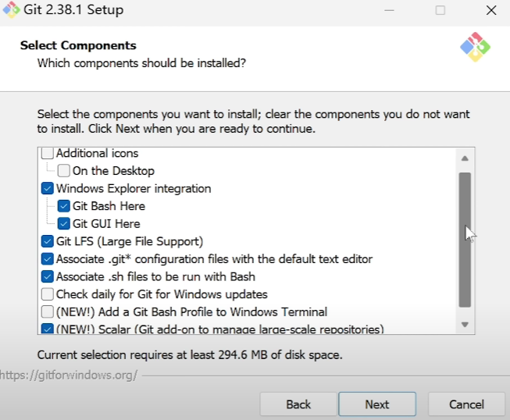Tick the Additional icons checkbox

pos(48,154)
